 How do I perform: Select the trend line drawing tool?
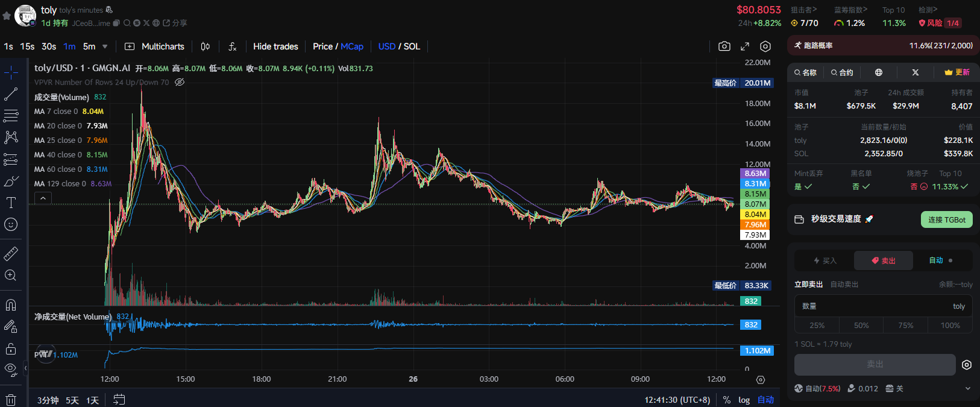(11, 94)
